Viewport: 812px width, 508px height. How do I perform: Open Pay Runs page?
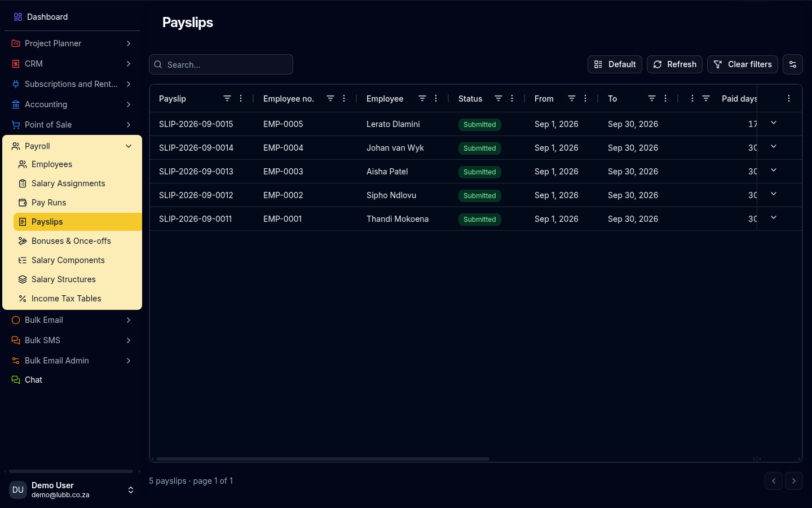click(77, 203)
